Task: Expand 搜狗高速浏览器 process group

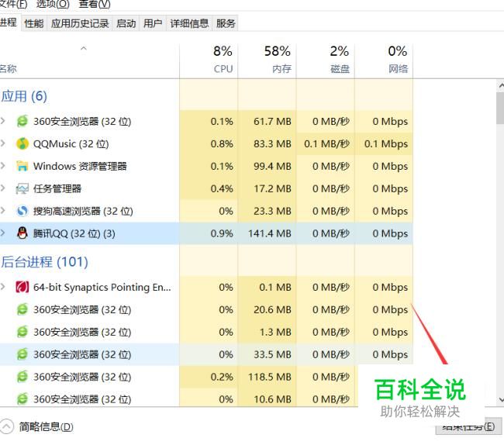Action: (x=3, y=211)
